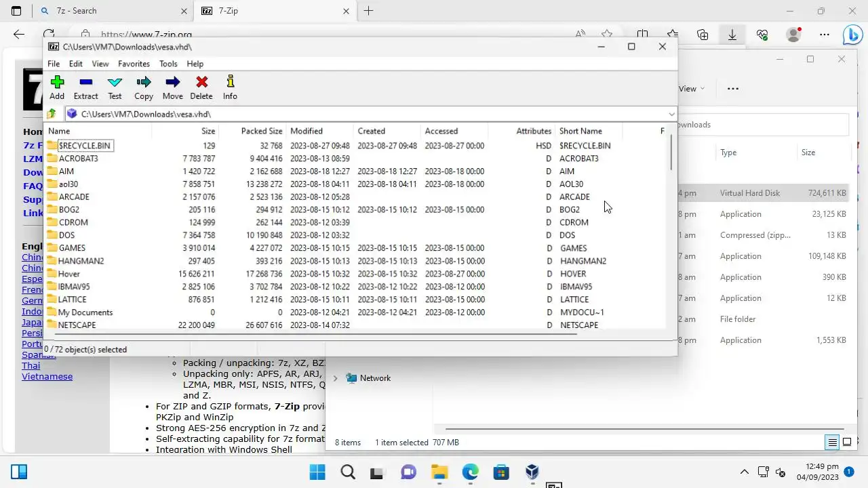The height and width of the screenshot is (488, 868).
Task: Open taskbar Search magnifier
Action: click(348, 472)
